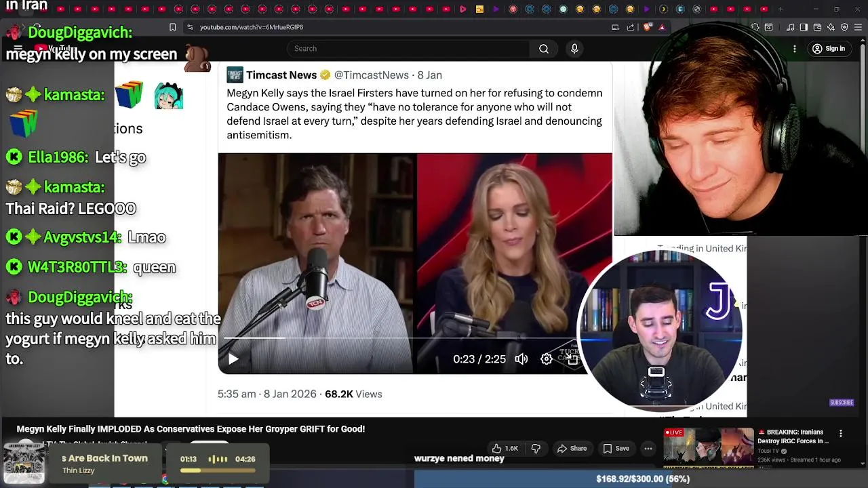Seek on the tweet video progress bar

point(400,338)
